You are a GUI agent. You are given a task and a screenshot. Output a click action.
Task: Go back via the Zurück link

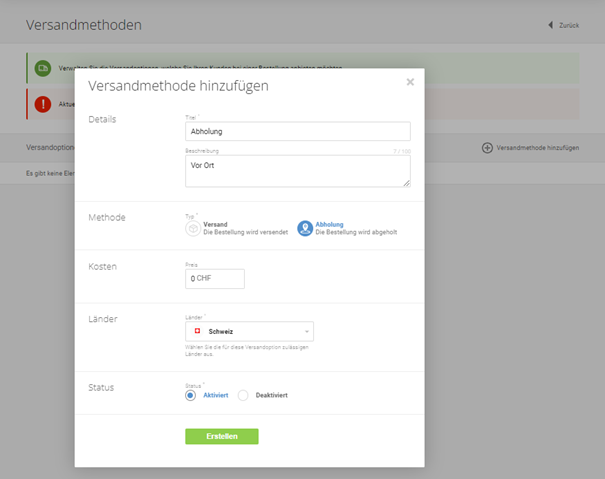pos(569,25)
